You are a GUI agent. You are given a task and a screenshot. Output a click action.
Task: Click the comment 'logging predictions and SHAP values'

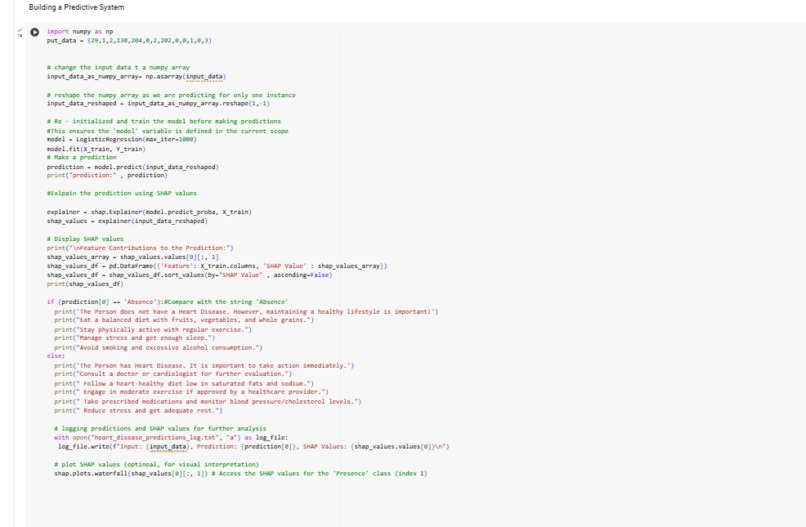point(160,428)
